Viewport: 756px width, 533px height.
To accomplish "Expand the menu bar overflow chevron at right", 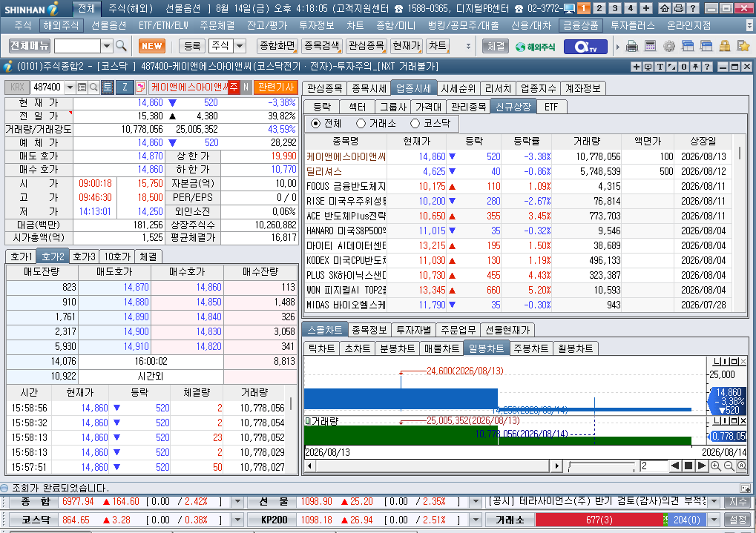I will pyautogui.click(x=749, y=25).
